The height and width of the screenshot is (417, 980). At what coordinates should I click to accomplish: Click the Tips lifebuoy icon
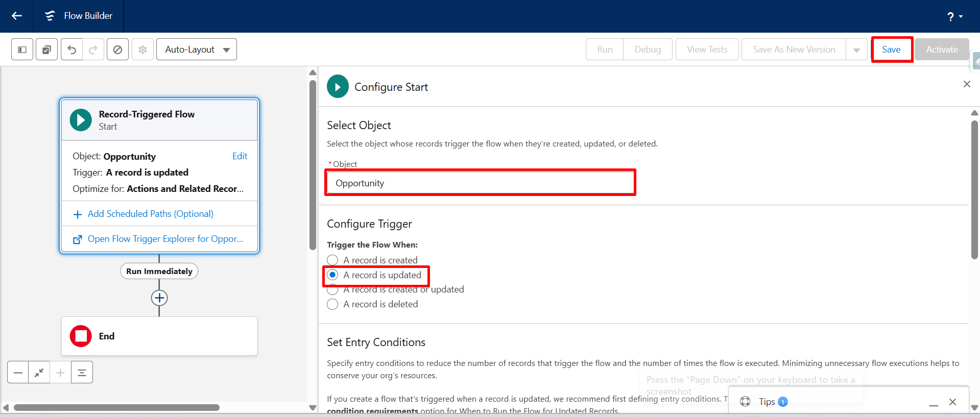pyautogui.click(x=745, y=402)
